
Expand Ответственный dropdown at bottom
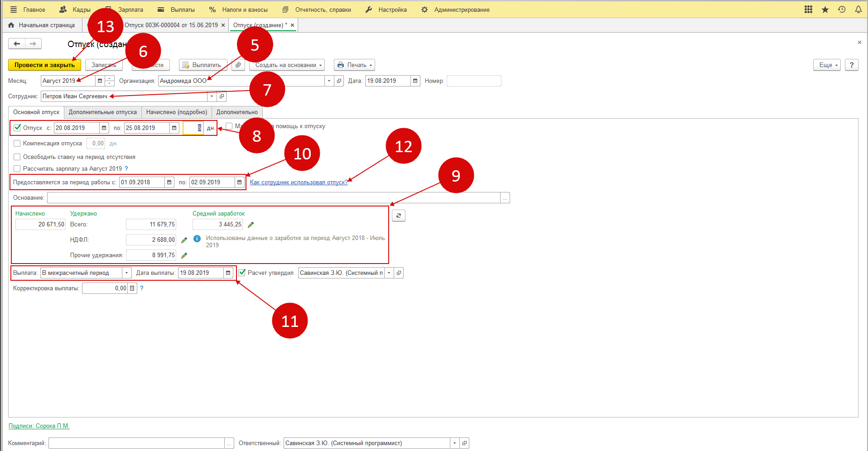tap(454, 443)
